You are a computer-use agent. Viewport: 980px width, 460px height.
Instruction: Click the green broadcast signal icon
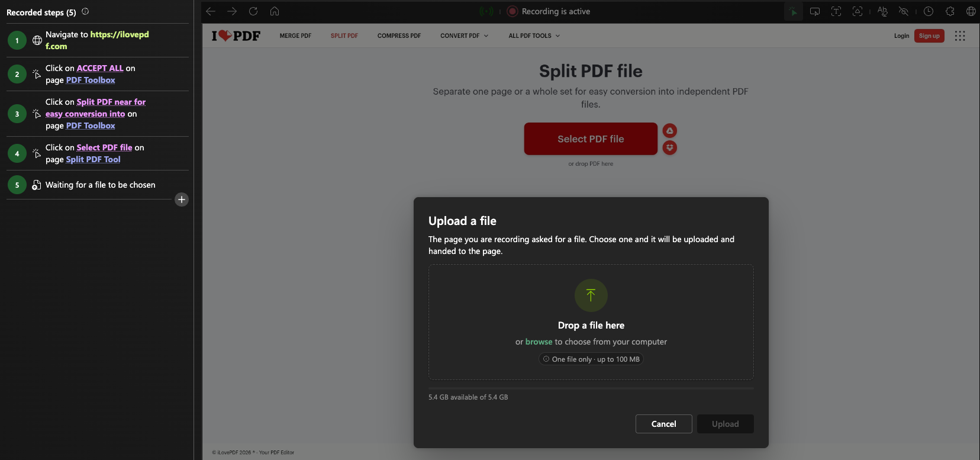486,11
